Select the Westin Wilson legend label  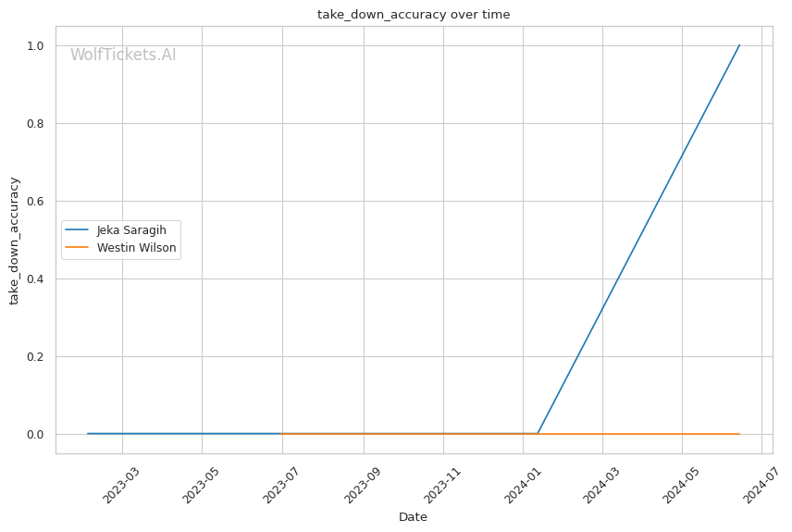tap(136, 248)
